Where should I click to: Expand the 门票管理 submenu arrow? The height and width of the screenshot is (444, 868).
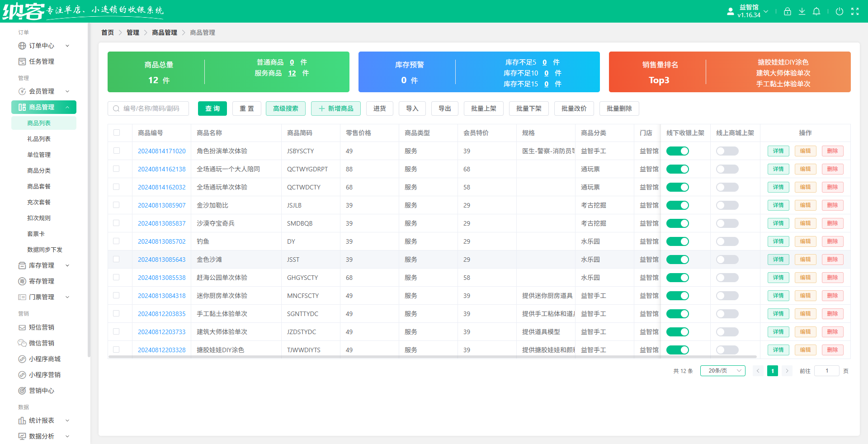click(67, 297)
